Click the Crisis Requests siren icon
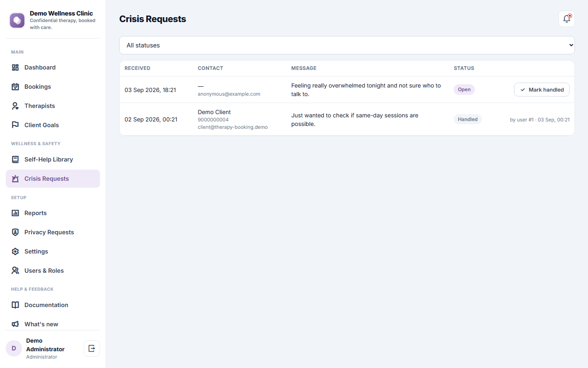Image resolution: width=588 pixels, height=368 pixels. point(15,179)
